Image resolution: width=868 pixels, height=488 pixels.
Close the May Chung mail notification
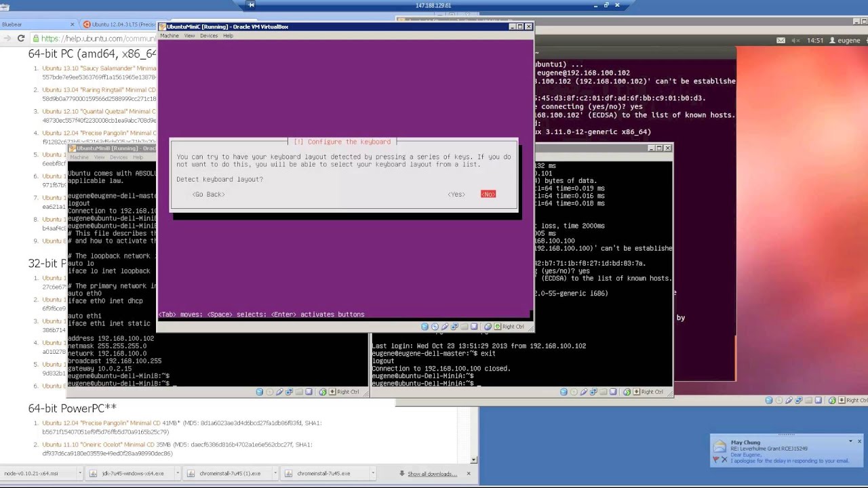(859, 441)
